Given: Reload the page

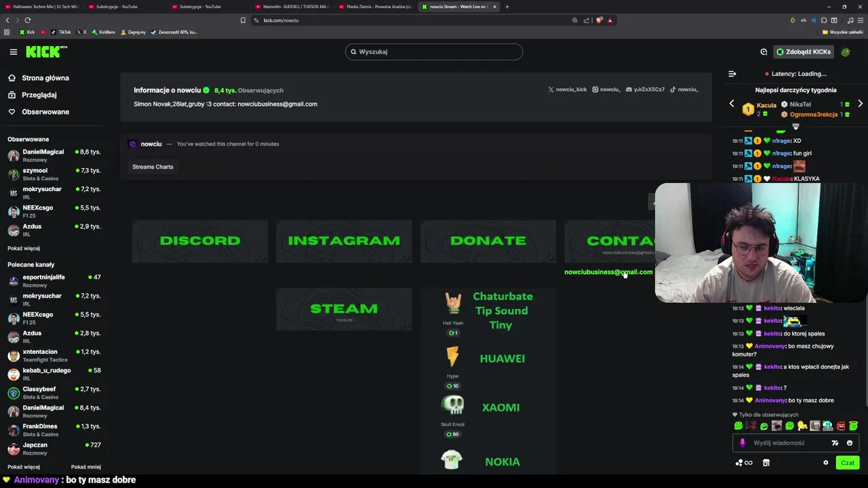Looking at the screenshot, I should pos(28,20).
